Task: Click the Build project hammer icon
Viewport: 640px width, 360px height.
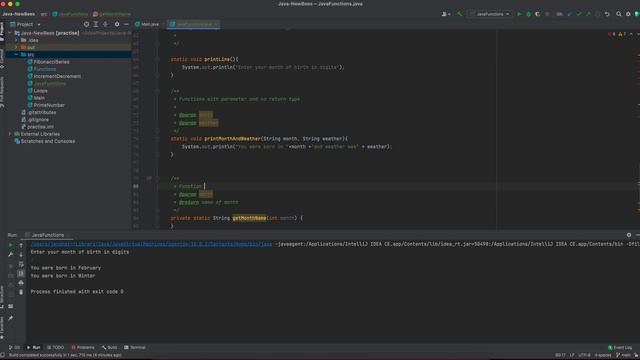Action: [460, 14]
